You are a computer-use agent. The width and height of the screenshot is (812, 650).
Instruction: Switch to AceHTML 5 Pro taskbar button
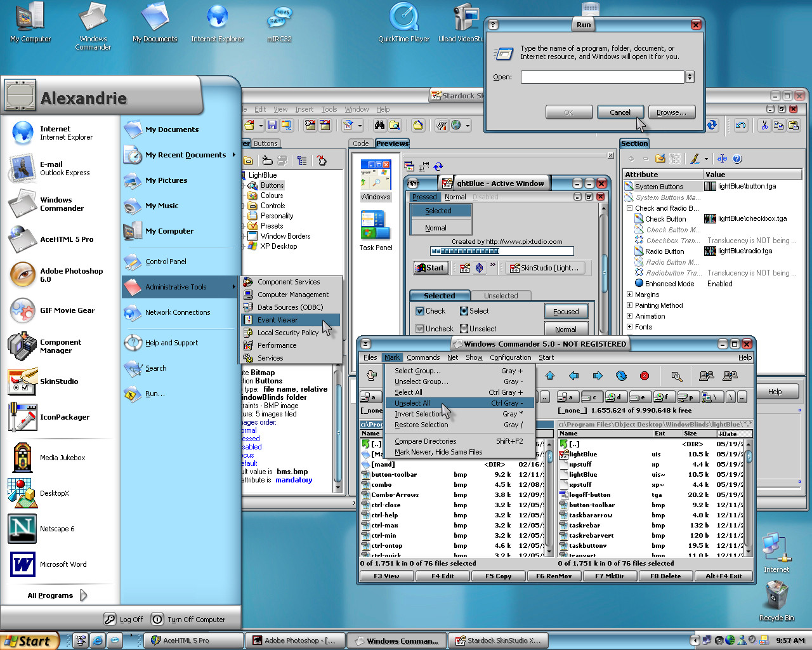click(193, 640)
